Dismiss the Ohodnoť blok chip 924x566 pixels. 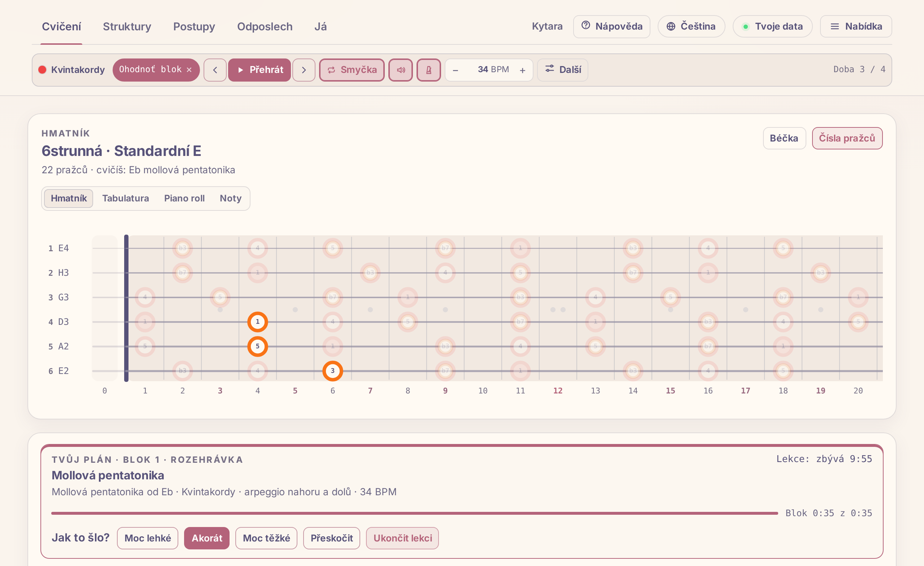(x=189, y=70)
